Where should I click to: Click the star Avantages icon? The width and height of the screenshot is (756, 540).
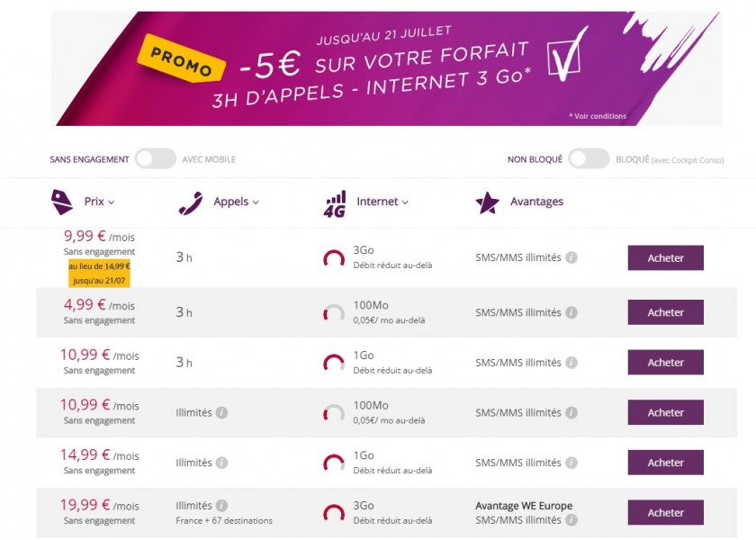click(487, 202)
